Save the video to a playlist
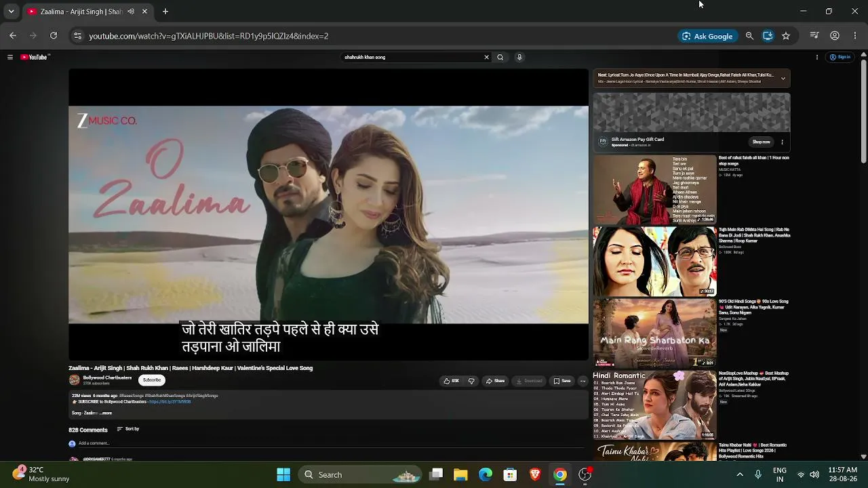This screenshot has width=868, height=488. click(x=562, y=381)
